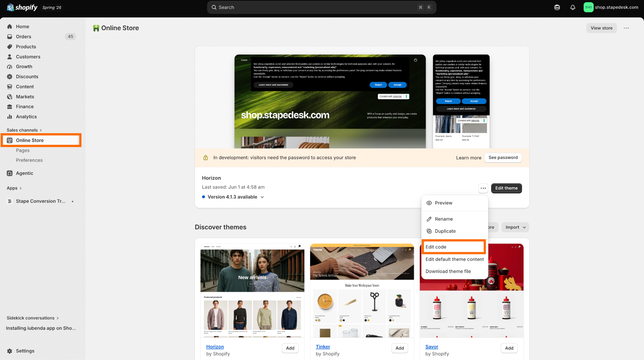The width and height of the screenshot is (644, 360).
Task: Click the Content sidebar icon
Action: 10,87
